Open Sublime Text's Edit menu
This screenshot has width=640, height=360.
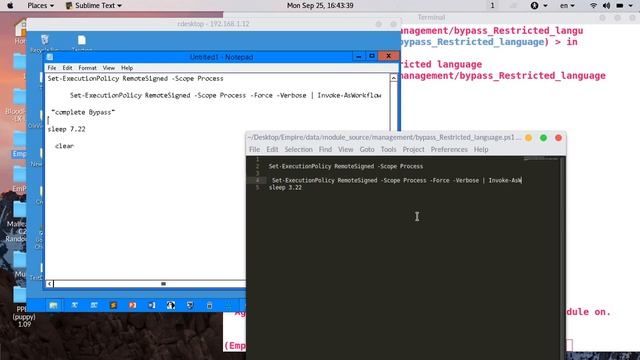point(272,149)
